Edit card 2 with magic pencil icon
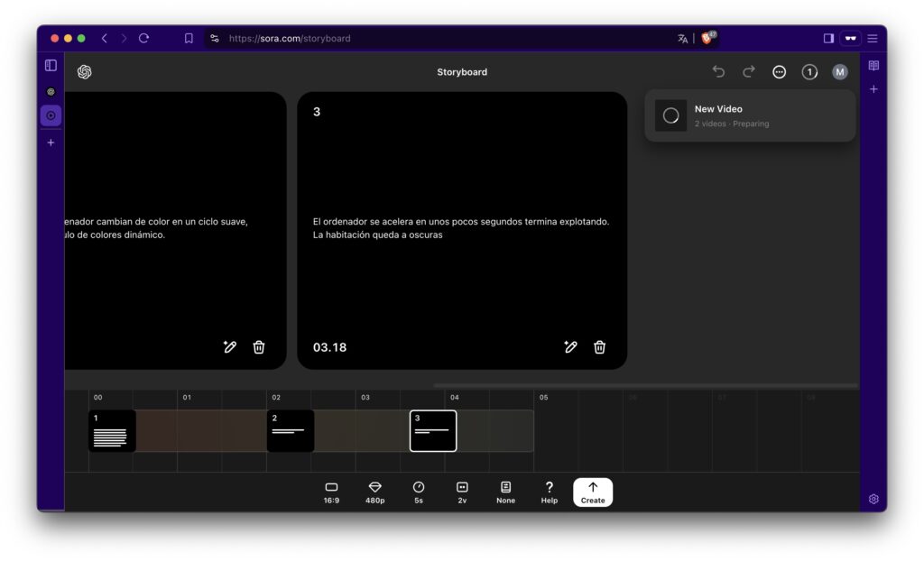This screenshot has height=561, width=924. coord(230,347)
